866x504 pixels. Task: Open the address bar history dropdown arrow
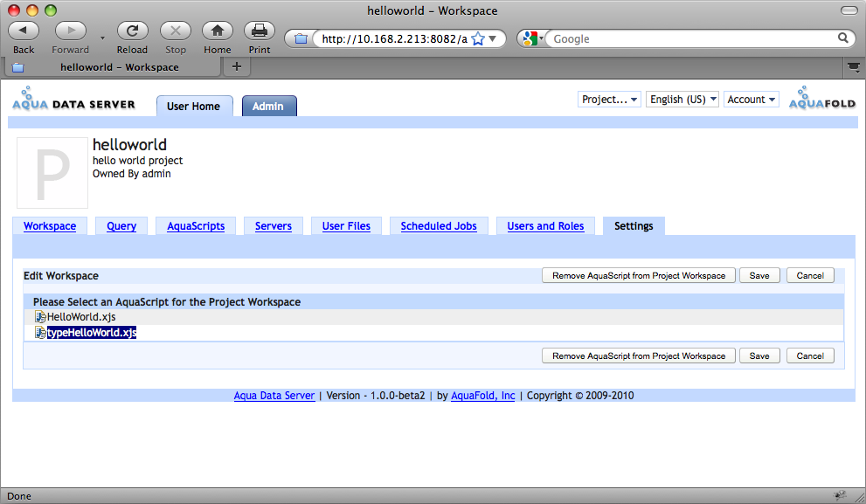click(x=493, y=38)
